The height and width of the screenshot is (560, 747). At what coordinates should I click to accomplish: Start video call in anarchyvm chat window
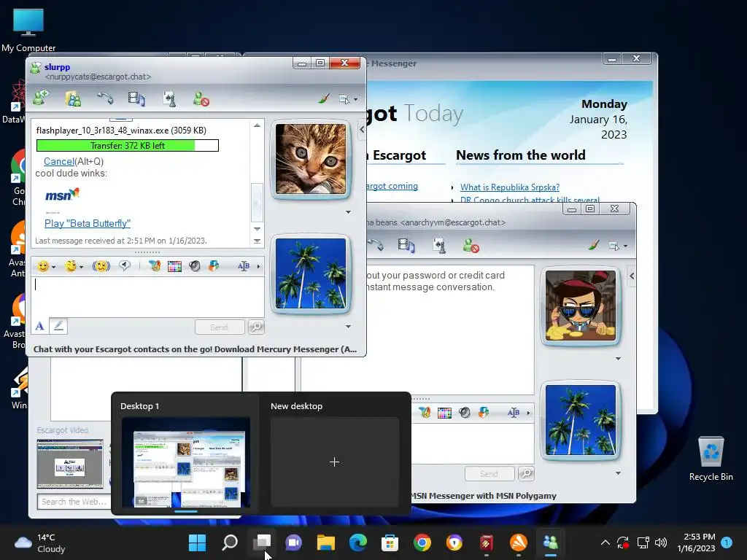(406, 245)
